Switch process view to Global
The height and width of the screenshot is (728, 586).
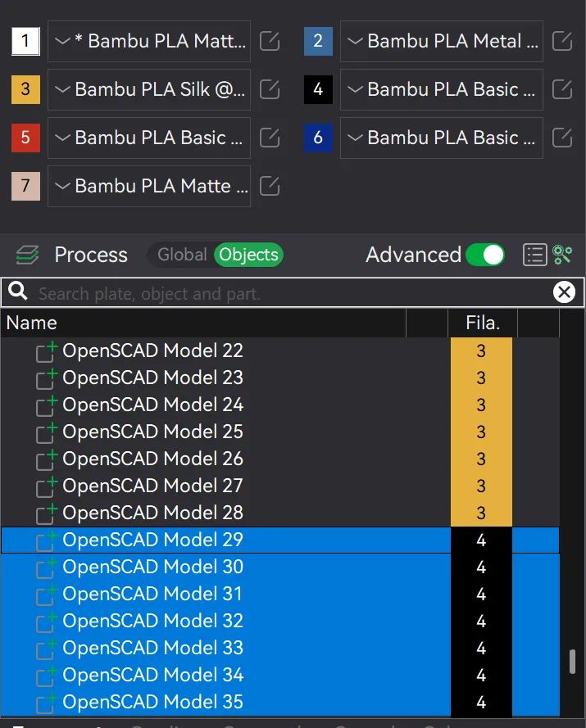click(x=182, y=255)
